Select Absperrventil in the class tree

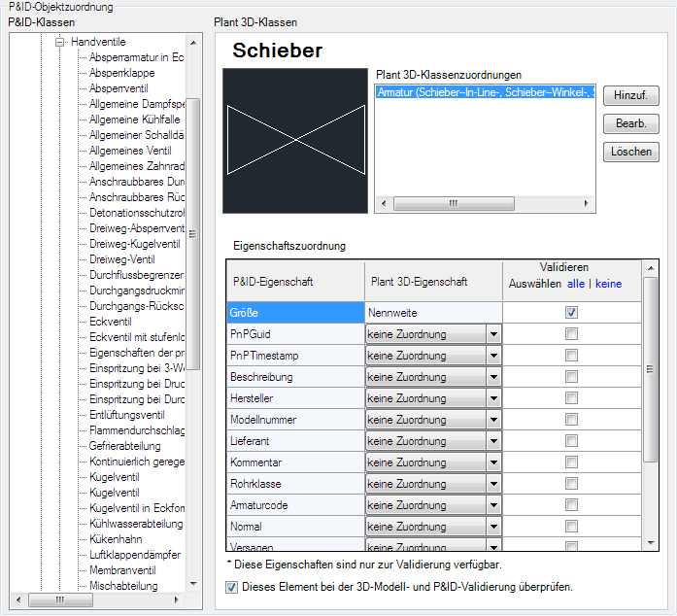118,88
